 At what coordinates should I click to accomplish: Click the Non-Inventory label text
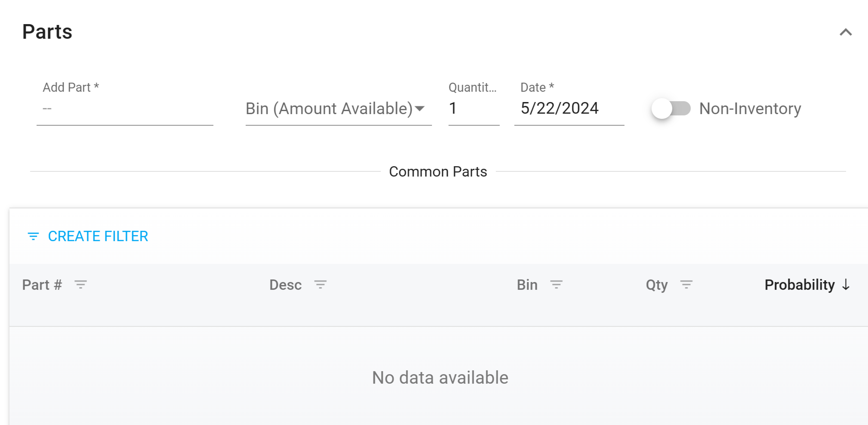pyautogui.click(x=750, y=109)
